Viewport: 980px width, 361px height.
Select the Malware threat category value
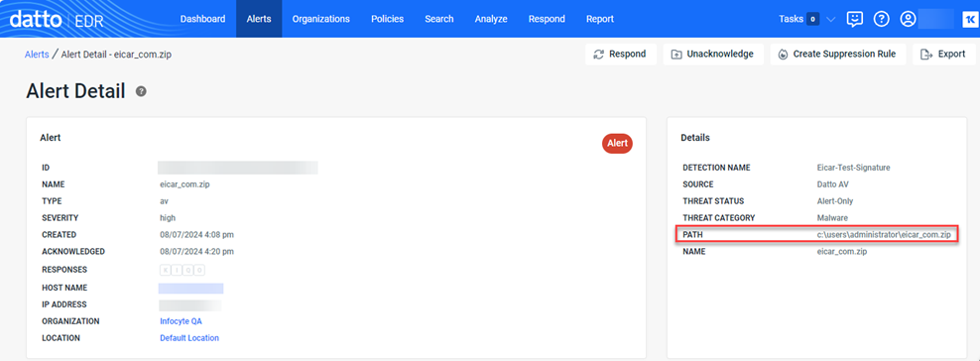[x=832, y=218]
